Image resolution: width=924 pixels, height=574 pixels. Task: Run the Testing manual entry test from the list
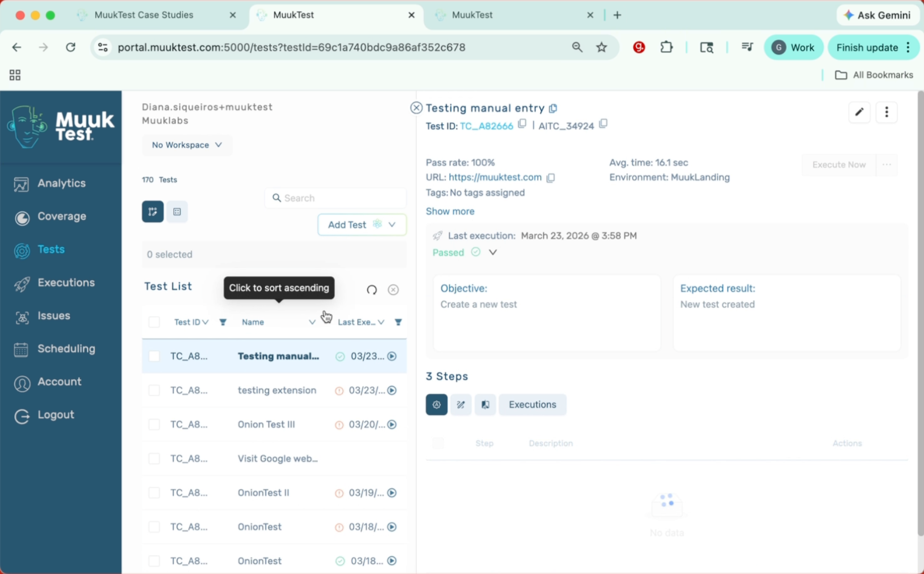[x=392, y=356]
